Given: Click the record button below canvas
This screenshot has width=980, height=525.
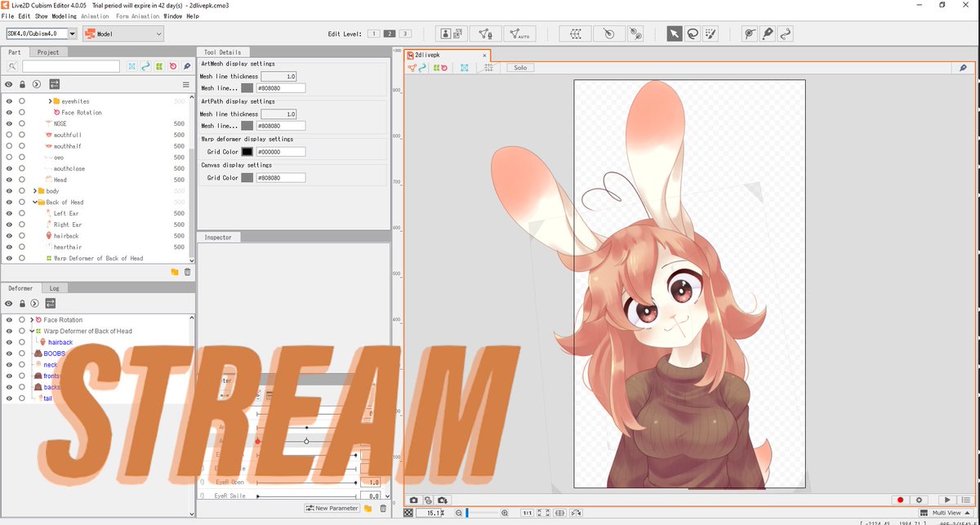Looking at the screenshot, I should (900, 500).
